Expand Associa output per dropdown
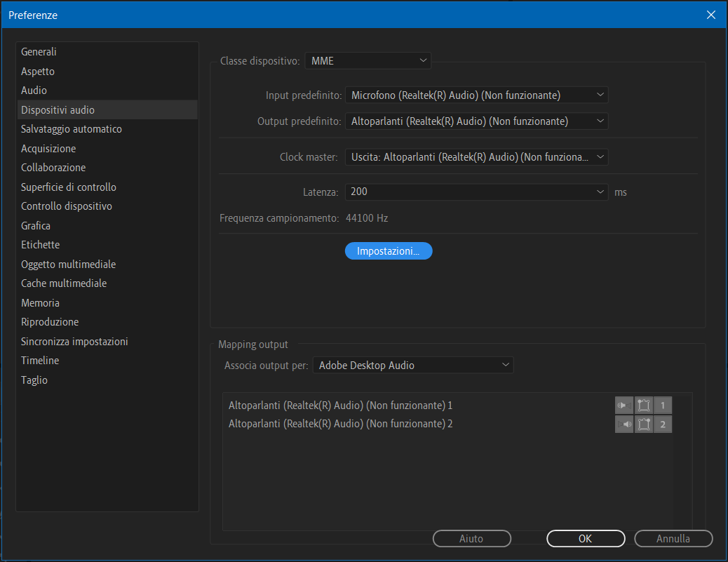The width and height of the screenshot is (728, 562). (413, 366)
